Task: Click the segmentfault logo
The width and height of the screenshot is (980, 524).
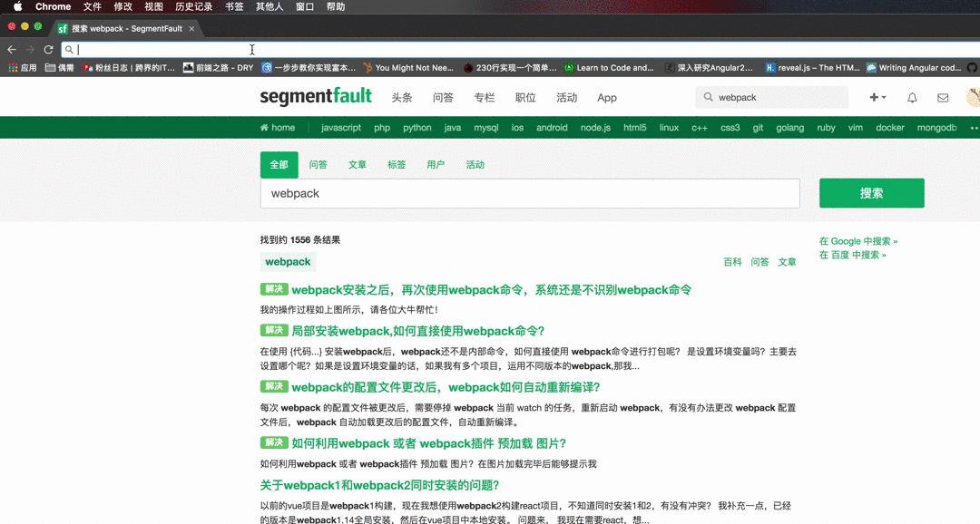Action: [316, 97]
